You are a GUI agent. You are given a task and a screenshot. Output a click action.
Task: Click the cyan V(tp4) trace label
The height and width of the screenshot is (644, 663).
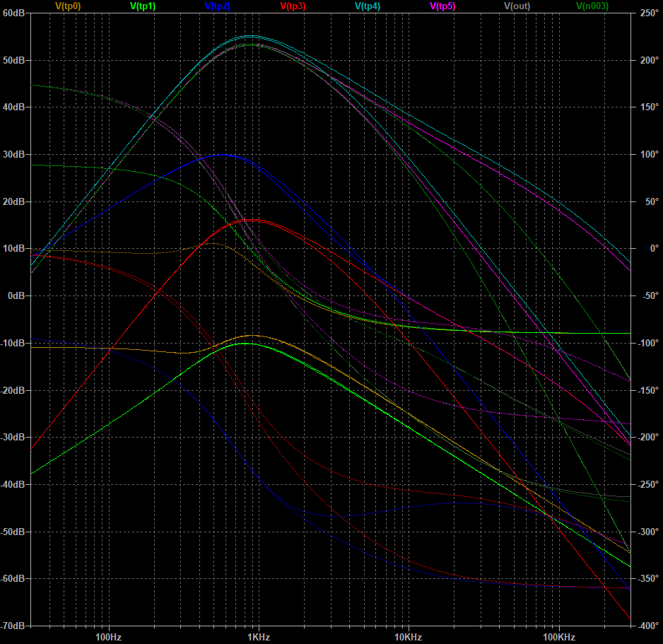tap(368, 6)
